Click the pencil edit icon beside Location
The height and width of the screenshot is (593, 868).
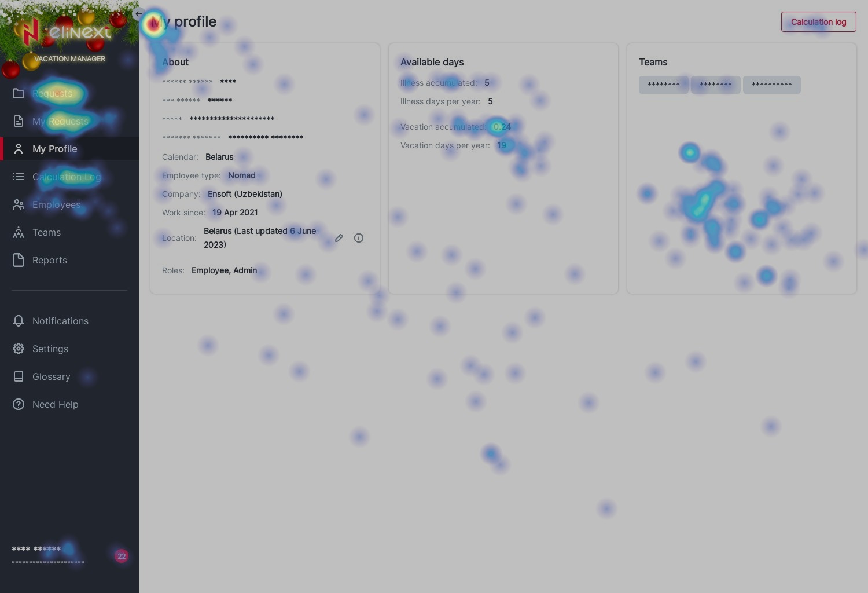339,238
